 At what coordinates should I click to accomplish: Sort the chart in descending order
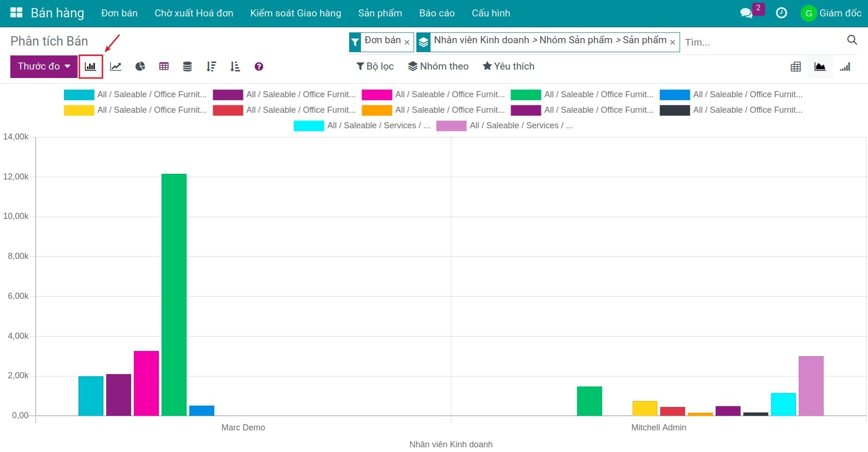point(211,67)
